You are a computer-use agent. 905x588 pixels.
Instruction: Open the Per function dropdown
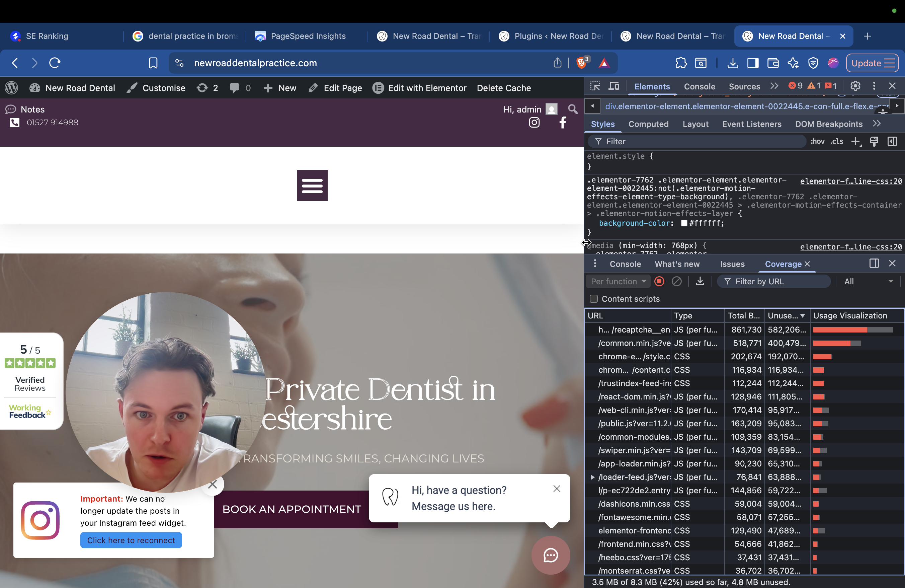click(618, 282)
